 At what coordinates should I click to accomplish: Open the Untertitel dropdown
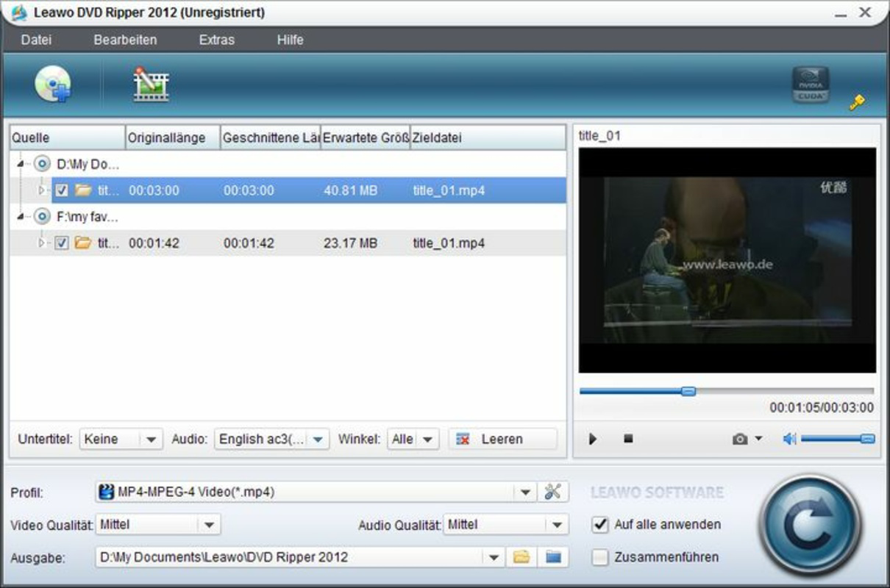[121, 439]
